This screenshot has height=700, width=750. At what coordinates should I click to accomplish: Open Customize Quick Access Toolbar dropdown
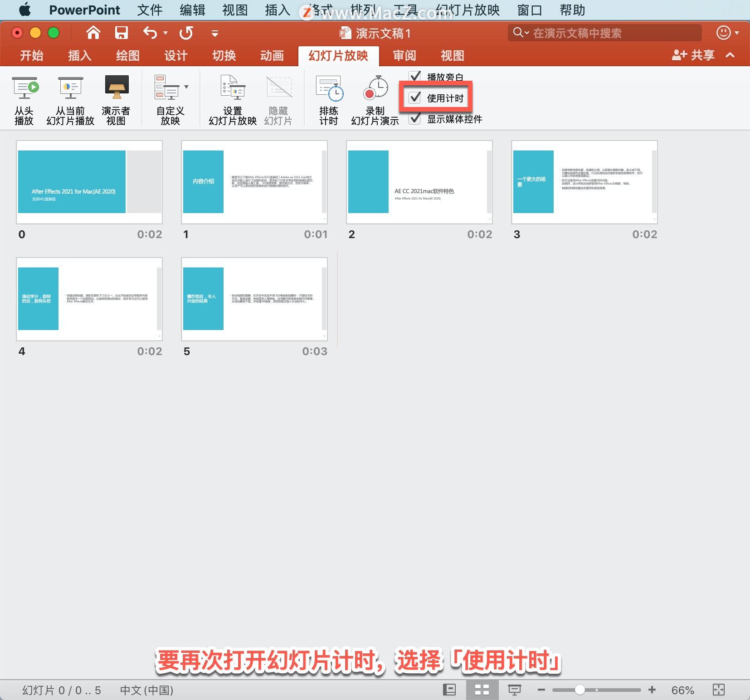coord(215,33)
